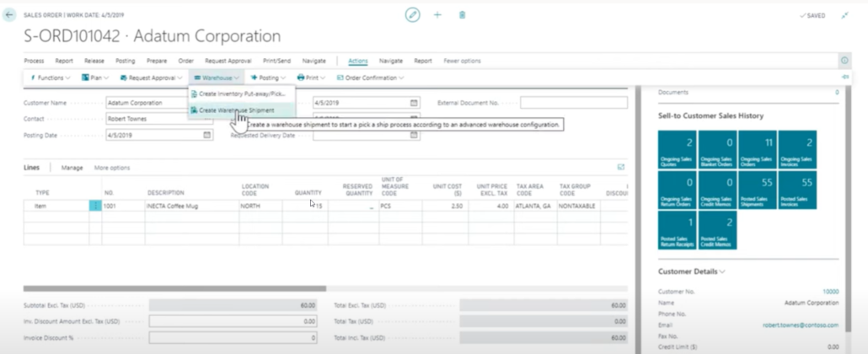868x354 pixels.
Task: Click the edit pencil icon
Action: coord(412,15)
